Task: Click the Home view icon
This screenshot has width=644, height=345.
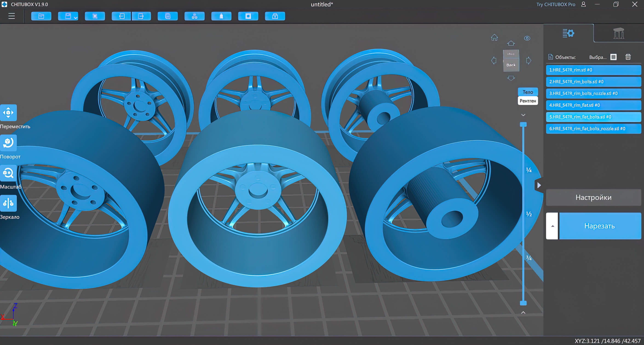Action: tap(494, 37)
